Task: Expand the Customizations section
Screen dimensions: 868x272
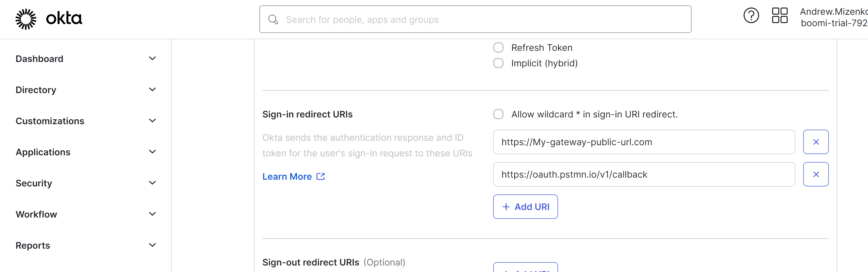Action: coord(50,121)
